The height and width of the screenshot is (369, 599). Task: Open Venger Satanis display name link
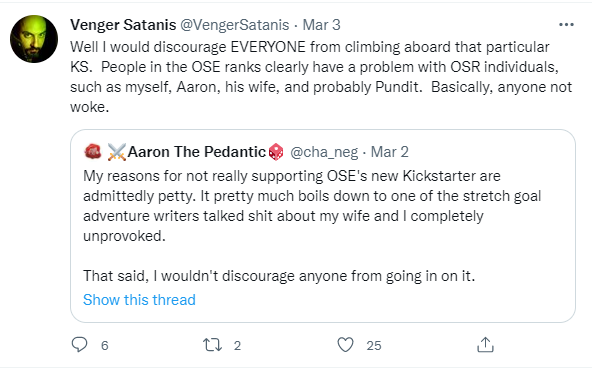(x=123, y=25)
